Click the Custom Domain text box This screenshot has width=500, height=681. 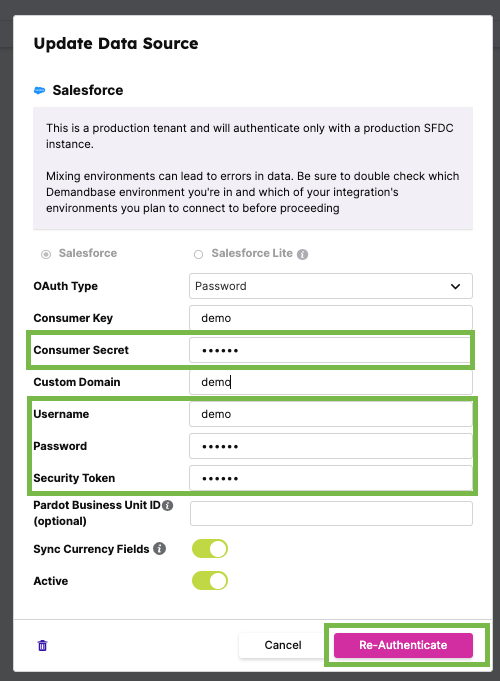tap(331, 382)
